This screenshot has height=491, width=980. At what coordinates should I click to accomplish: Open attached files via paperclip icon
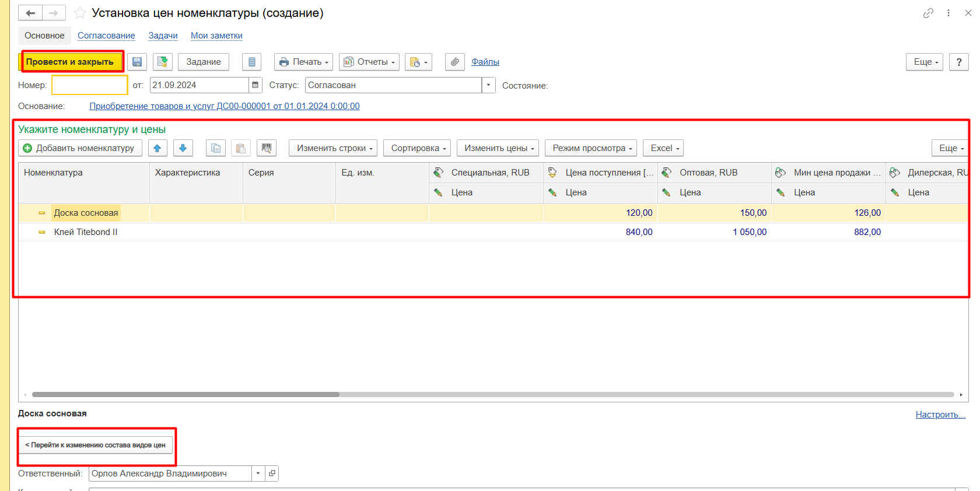tap(454, 62)
